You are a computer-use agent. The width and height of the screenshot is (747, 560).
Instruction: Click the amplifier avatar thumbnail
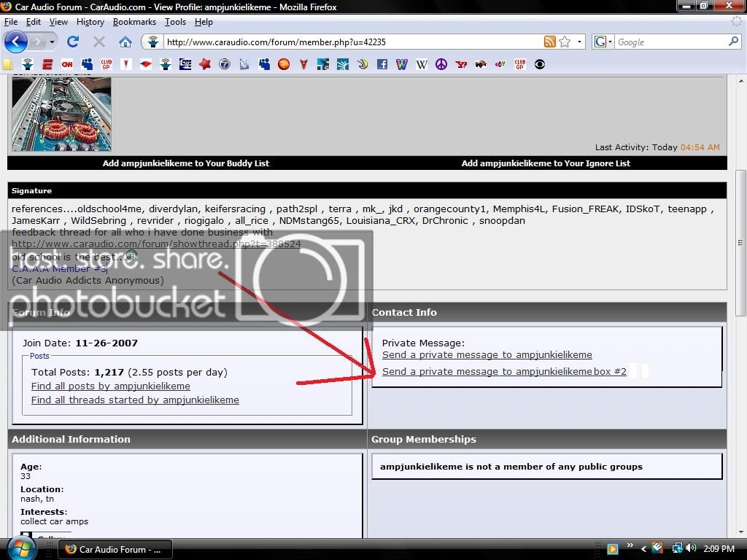[x=61, y=114]
